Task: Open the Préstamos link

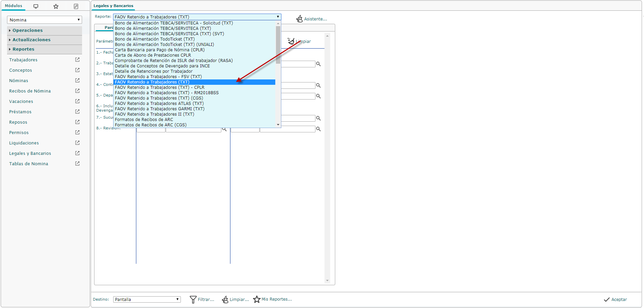Action: [20, 112]
